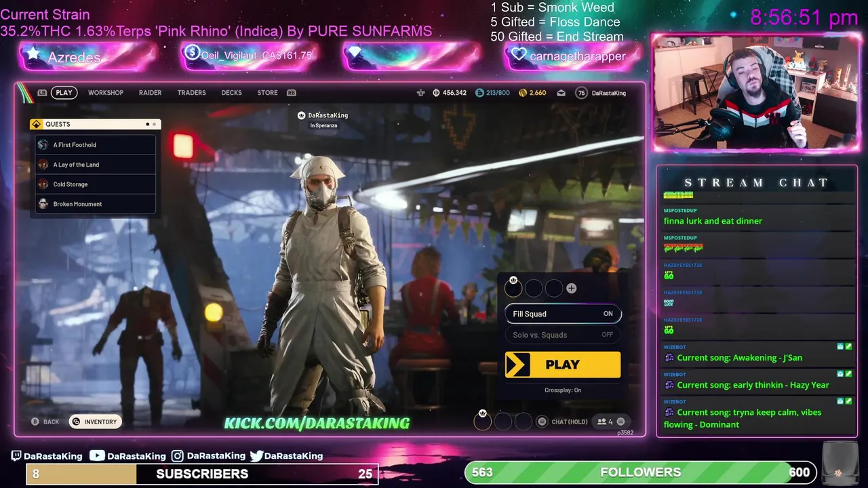The image size is (868, 488).
Task: Click the Crossplay: On text
Action: [x=563, y=390]
